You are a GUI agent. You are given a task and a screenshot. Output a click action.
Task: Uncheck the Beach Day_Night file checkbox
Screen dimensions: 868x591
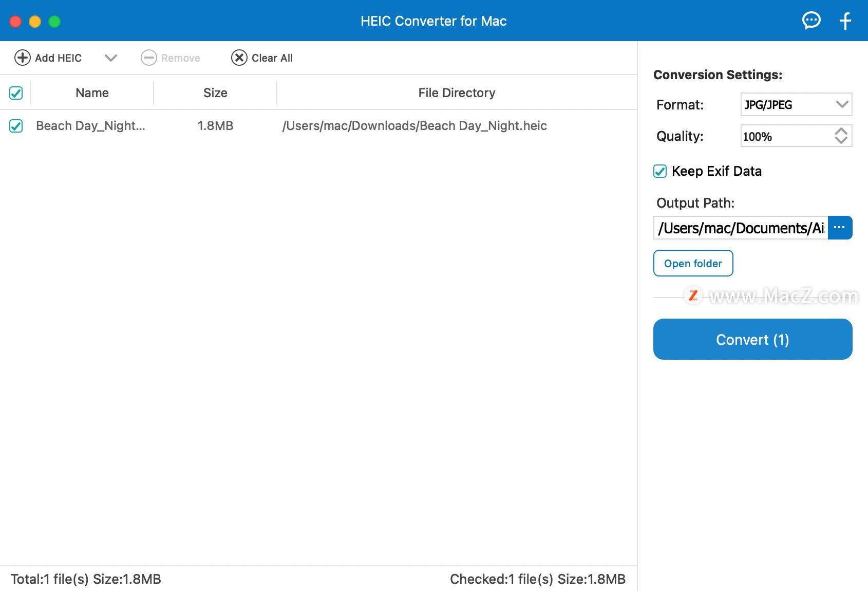(16, 126)
